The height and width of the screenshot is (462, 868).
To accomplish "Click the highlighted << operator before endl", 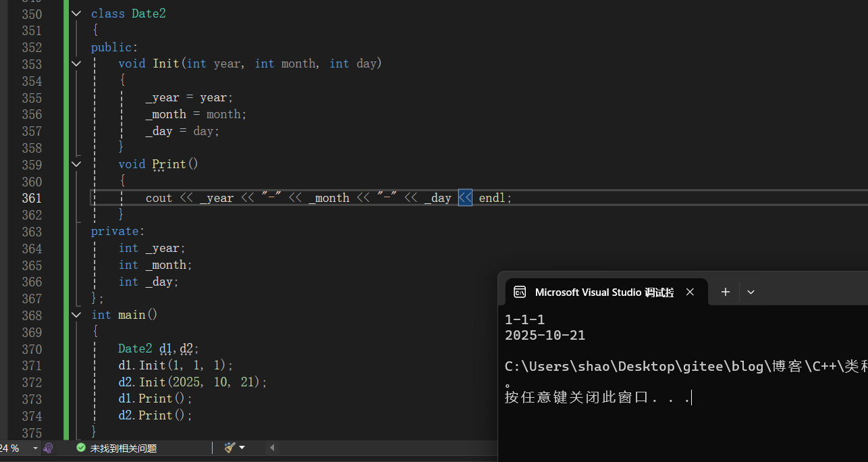I will 465,198.
